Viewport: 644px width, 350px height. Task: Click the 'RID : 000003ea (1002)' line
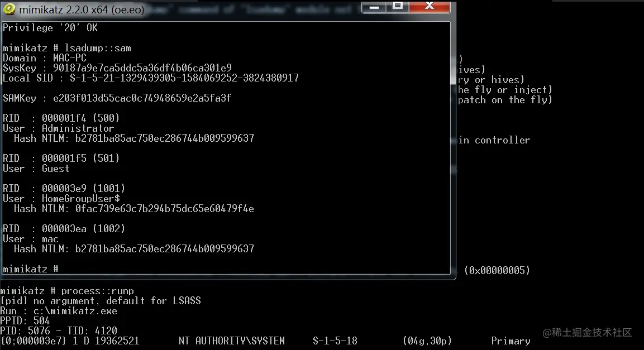coord(64,228)
